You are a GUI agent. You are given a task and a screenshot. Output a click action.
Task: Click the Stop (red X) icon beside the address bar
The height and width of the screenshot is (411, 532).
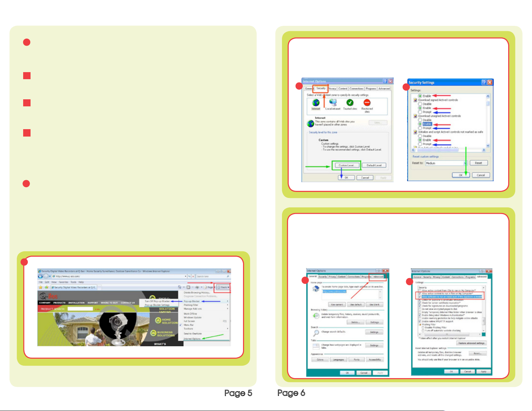pos(193,276)
